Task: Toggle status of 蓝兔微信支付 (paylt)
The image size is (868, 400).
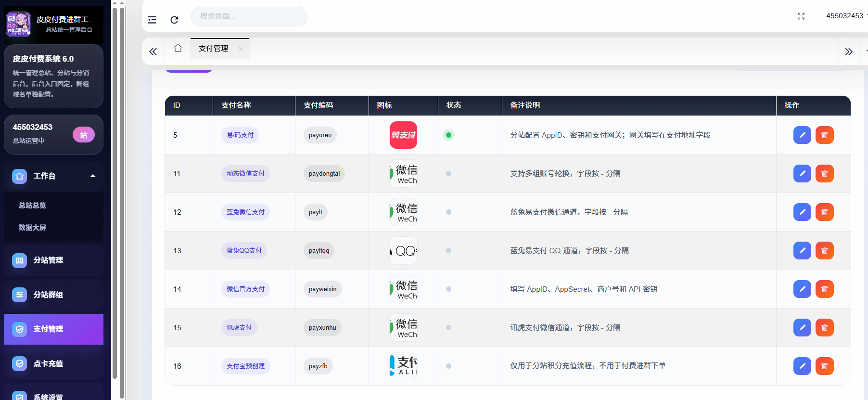Action: [449, 212]
